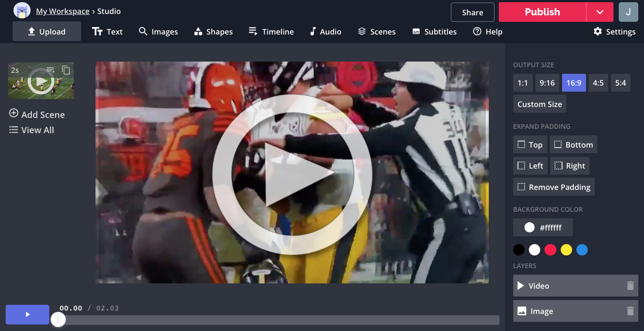Click the Share button
This screenshot has height=331, width=644.
[x=472, y=12]
